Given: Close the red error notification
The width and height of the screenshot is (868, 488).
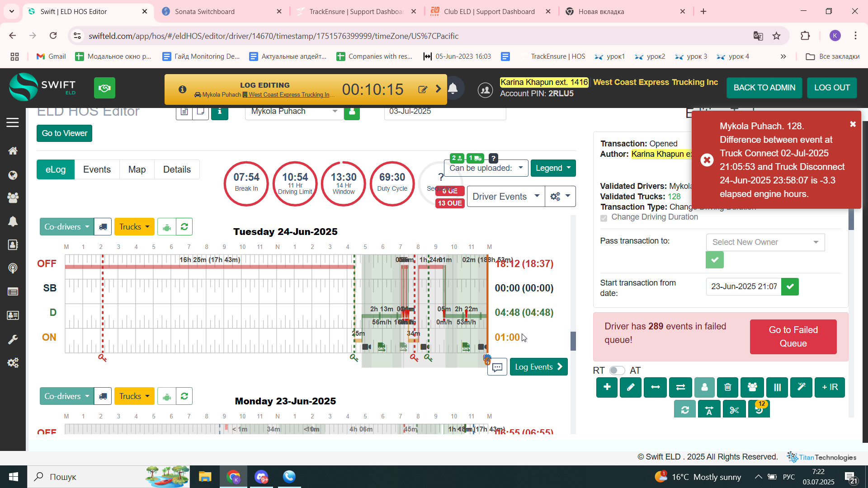Looking at the screenshot, I should point(853,124).
